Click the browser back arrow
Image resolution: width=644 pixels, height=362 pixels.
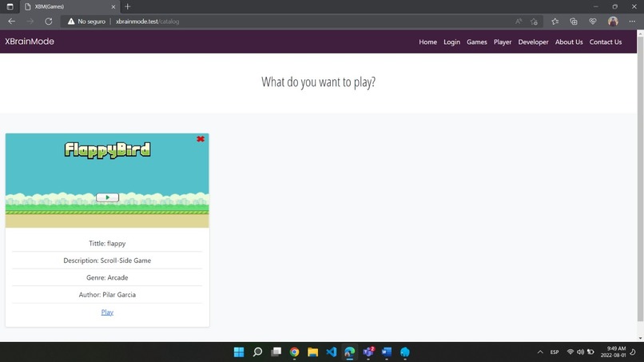tap(11, 22)
